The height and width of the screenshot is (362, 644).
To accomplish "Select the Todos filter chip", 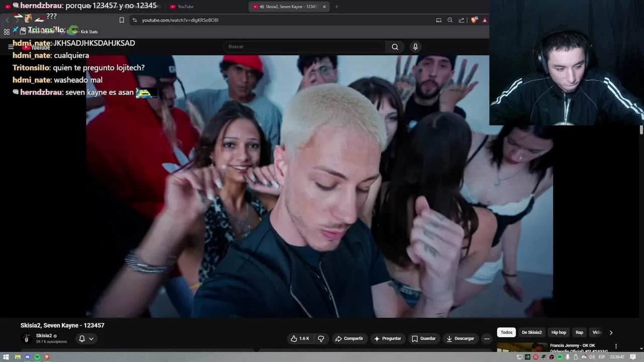I will 507,332.
